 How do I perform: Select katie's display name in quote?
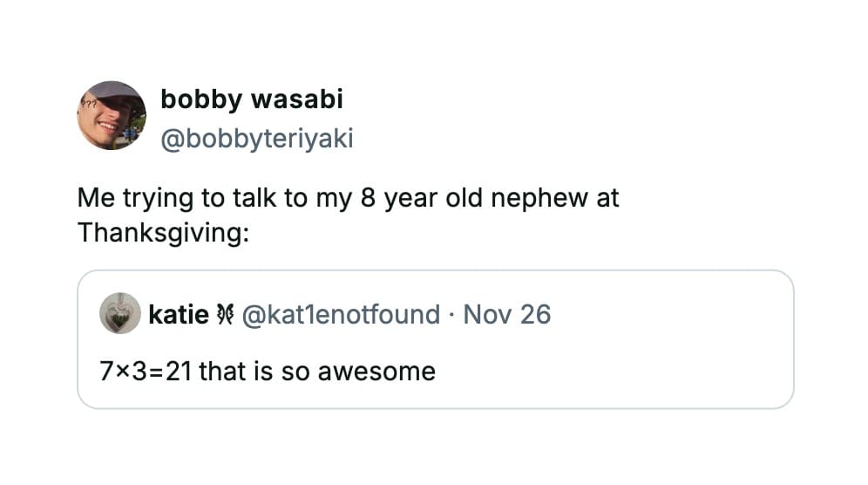click(179, 314)
